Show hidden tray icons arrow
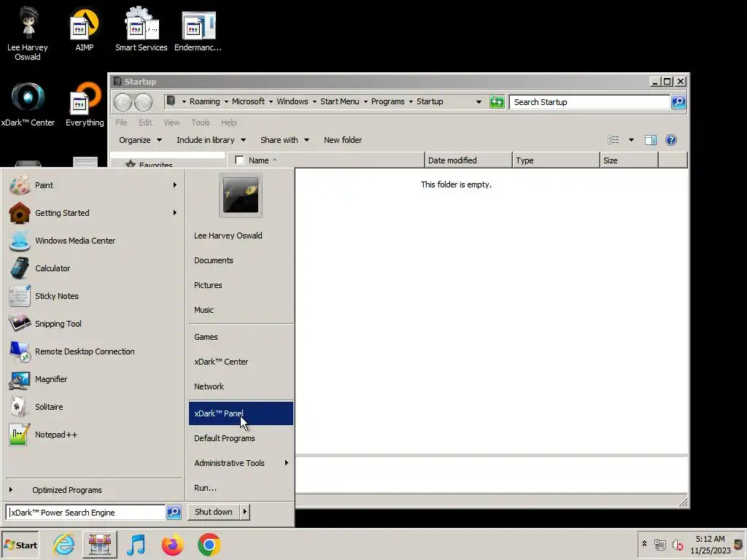The image size is (747, 560). [645, 544]
